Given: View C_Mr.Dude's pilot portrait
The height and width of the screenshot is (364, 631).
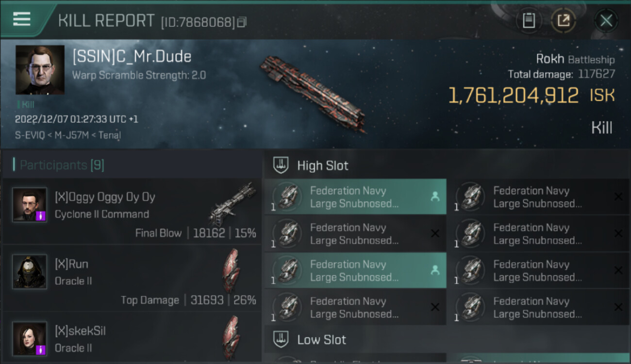Looking at the screenshot, I should click(40, 70).
